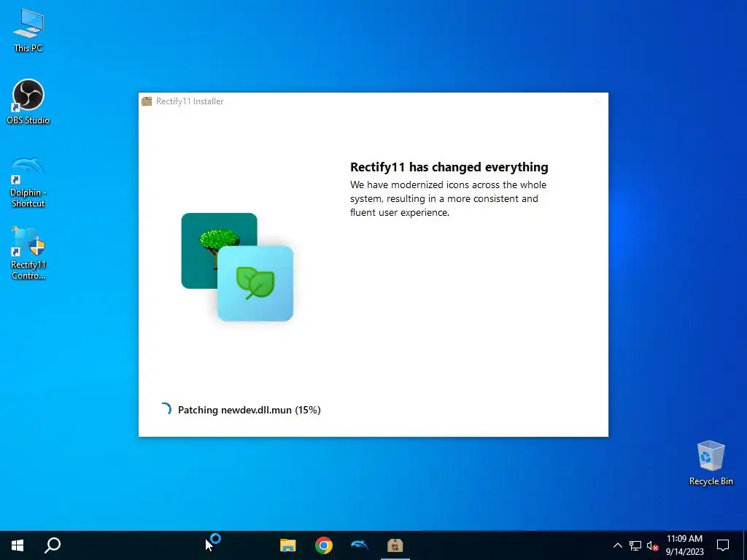This screenshot has height=560, width=747.
Task: Switch to Dolphin on the taskbar
Action: [x=359, y=544]
